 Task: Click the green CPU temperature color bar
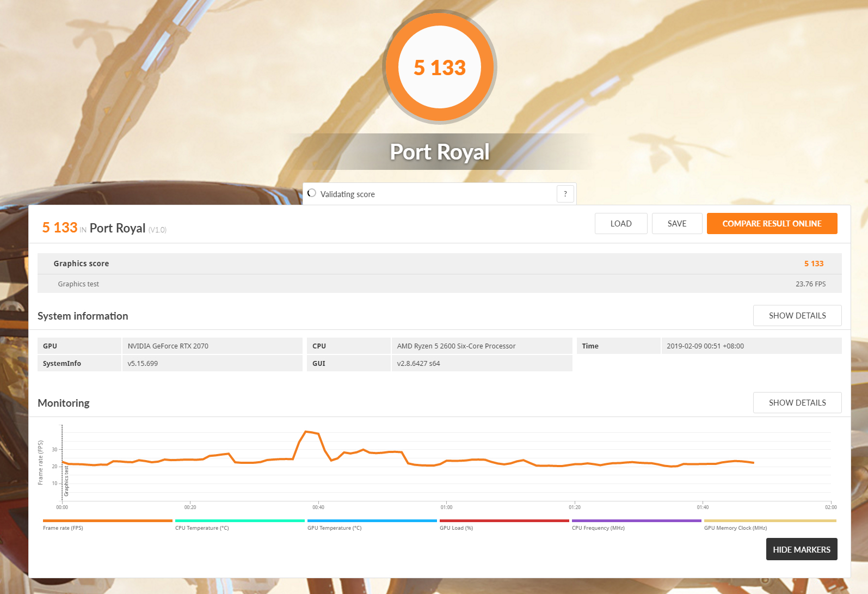coord(240,521)
